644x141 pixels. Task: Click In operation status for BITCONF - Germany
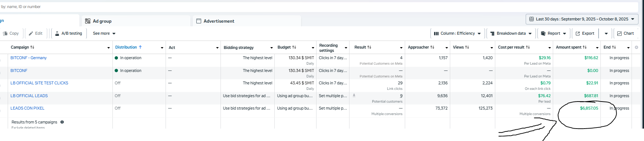click(128, 58)
